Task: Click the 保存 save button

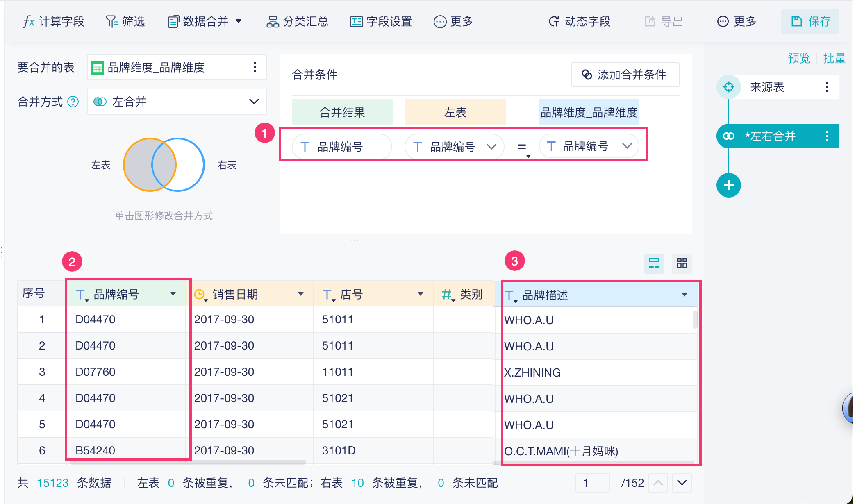Action: [810, 21]
